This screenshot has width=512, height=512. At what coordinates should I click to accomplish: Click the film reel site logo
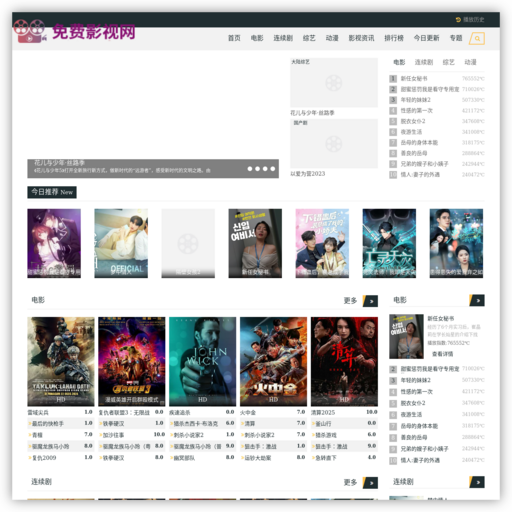pos(29,31)
